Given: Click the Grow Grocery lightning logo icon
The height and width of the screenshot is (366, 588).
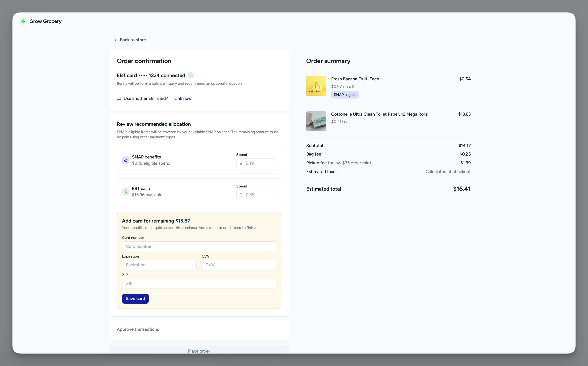Looking at the screenshot, I should tap(23, 21).
